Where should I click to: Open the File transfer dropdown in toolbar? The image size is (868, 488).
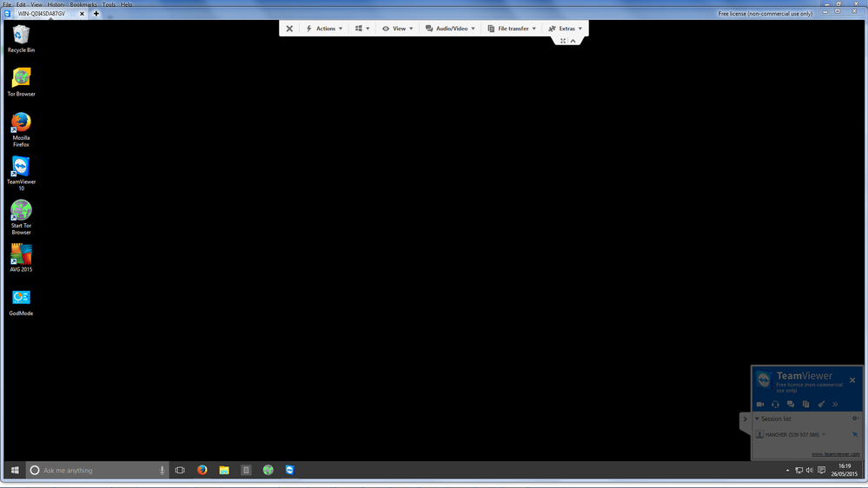coord(512,29)
